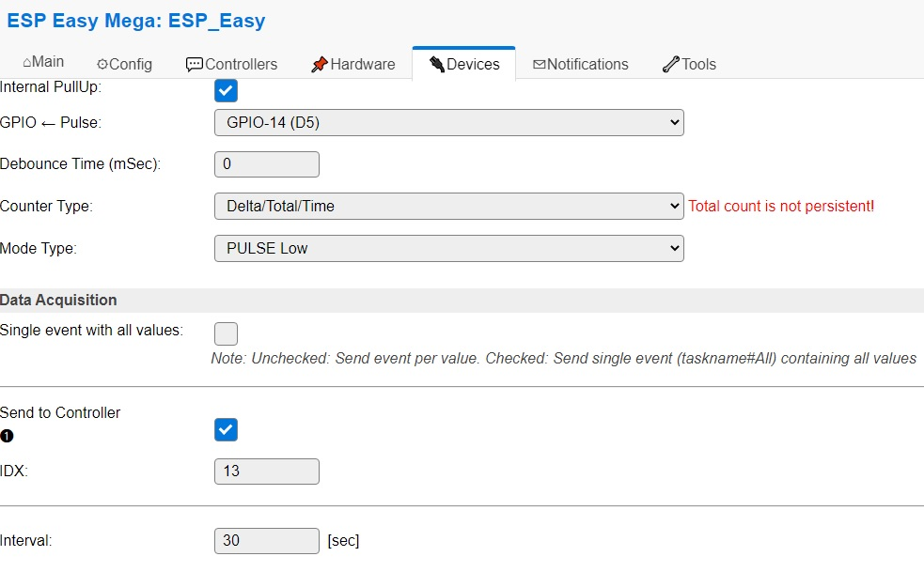This screenshot has height=572, width=924.
Task: Click the controller number 1 badge
Action: coord(7,436)
